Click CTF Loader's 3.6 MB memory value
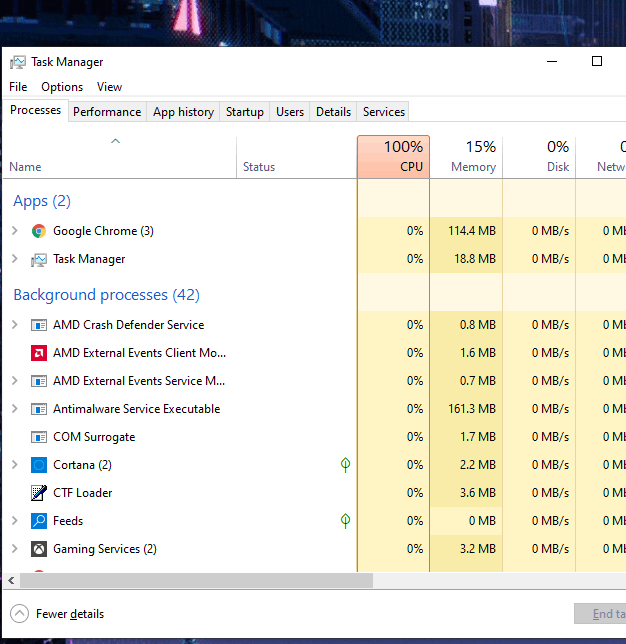Viewport: 626px width, 644px height. (x=478, y=492)
